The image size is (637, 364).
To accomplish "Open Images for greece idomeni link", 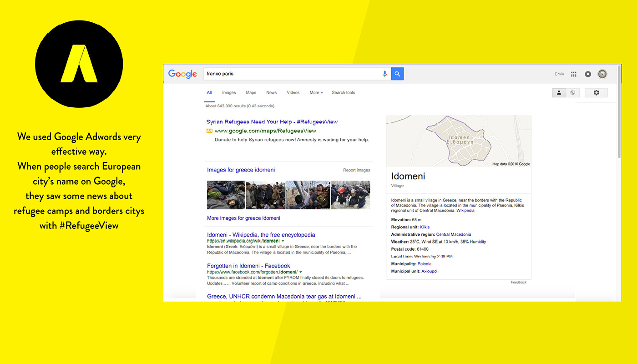I will click(x=241, y=170).
